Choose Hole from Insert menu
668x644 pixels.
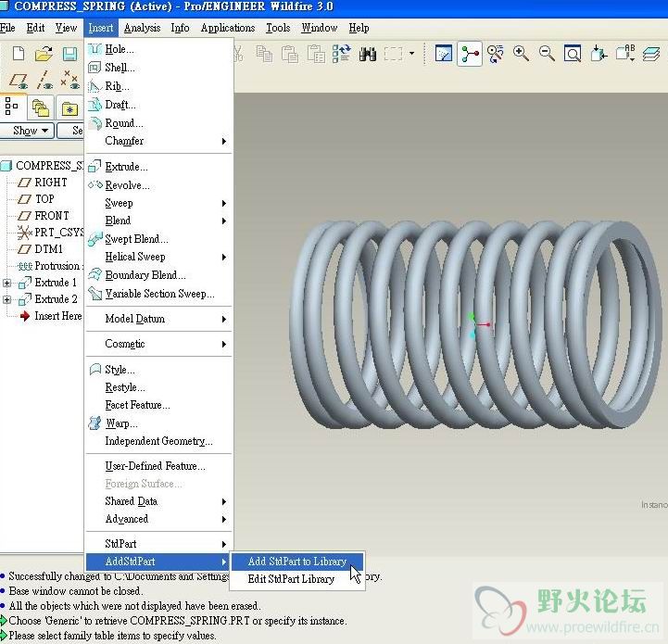coord(159,49)
